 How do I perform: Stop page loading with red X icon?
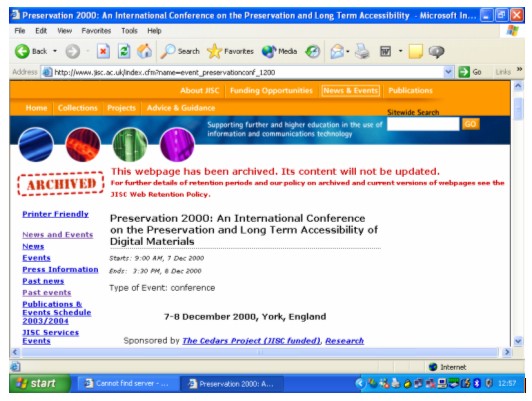pos(103,52)
